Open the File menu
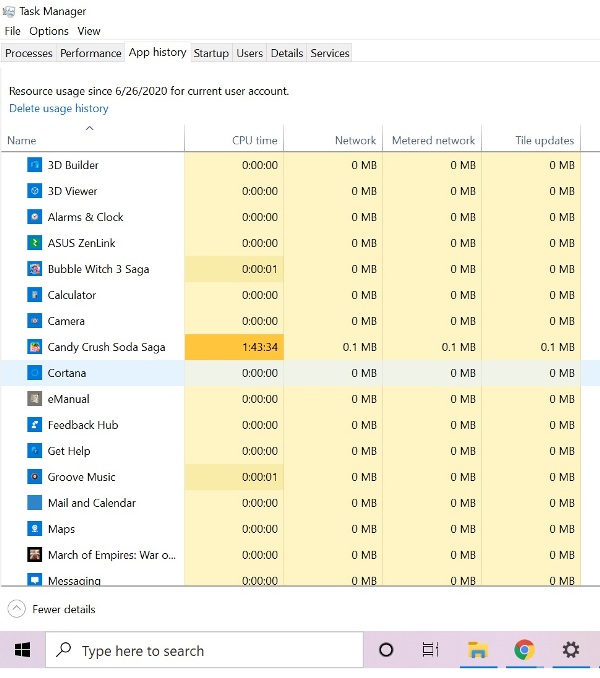This screenshot has height=678, width=600. (13, 31)
